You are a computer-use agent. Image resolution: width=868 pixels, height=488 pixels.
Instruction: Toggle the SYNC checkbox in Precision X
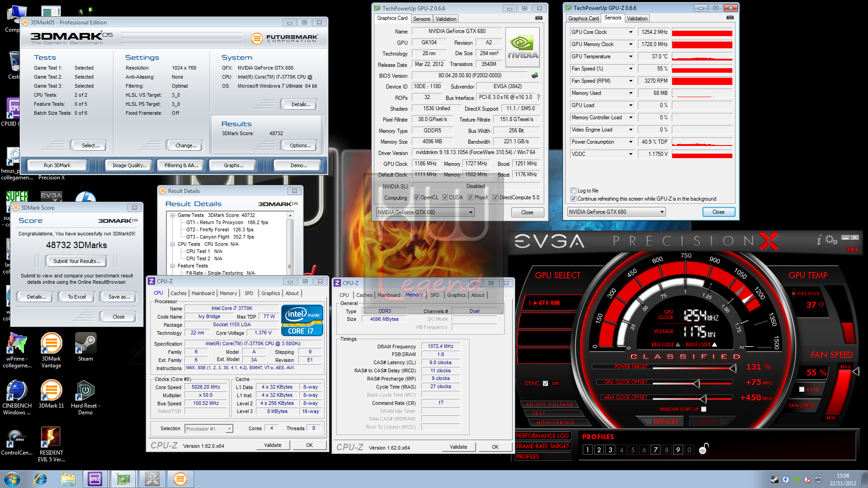point(545,383)
